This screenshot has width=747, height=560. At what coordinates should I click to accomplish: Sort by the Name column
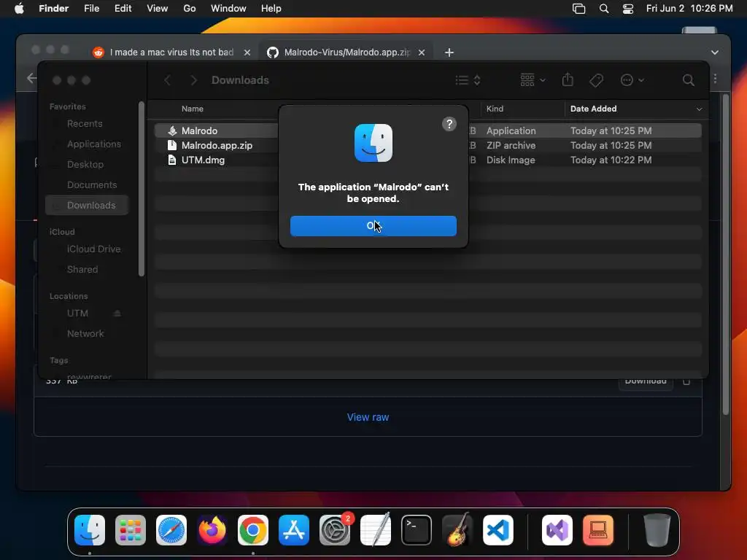point(193,109)
